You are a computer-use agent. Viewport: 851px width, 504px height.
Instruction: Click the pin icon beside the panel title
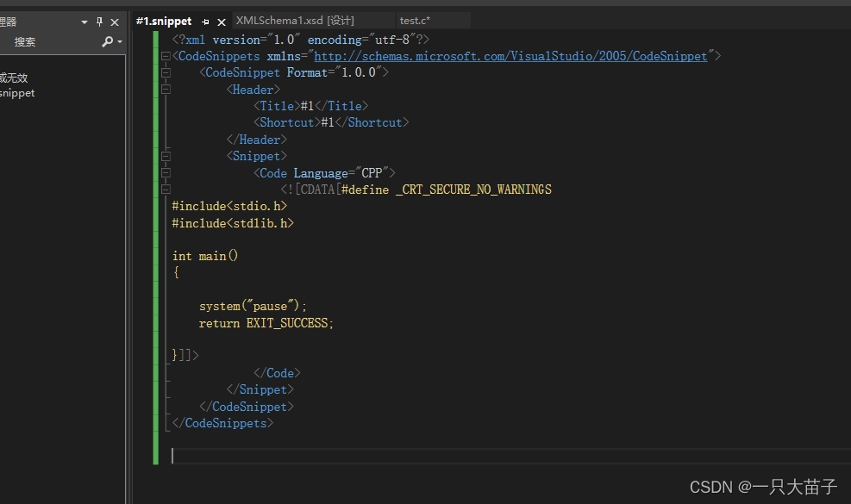coord(99,22)
